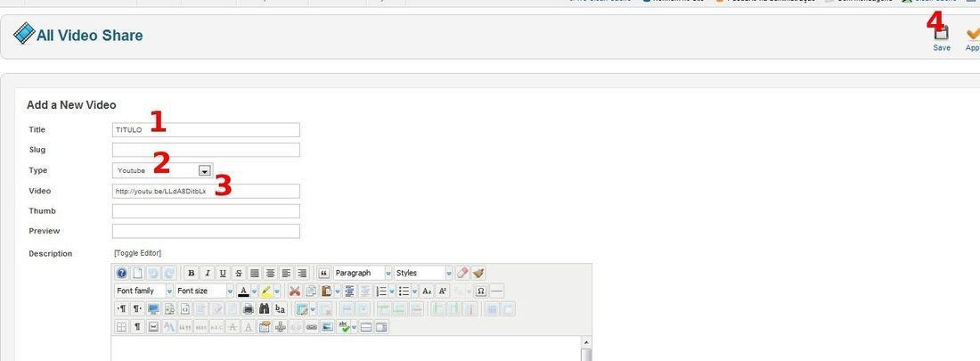
Task: Click the Thumb input field
Action: coord(207,211)
